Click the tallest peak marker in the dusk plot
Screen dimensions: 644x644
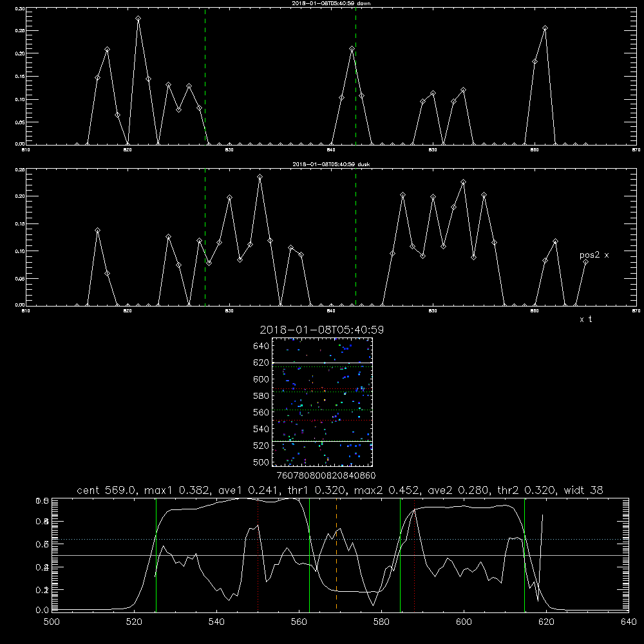click(260, 177)
